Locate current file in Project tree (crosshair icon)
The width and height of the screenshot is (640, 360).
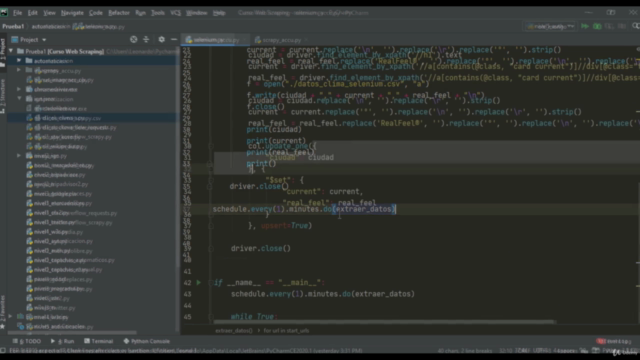coord(133,40)
